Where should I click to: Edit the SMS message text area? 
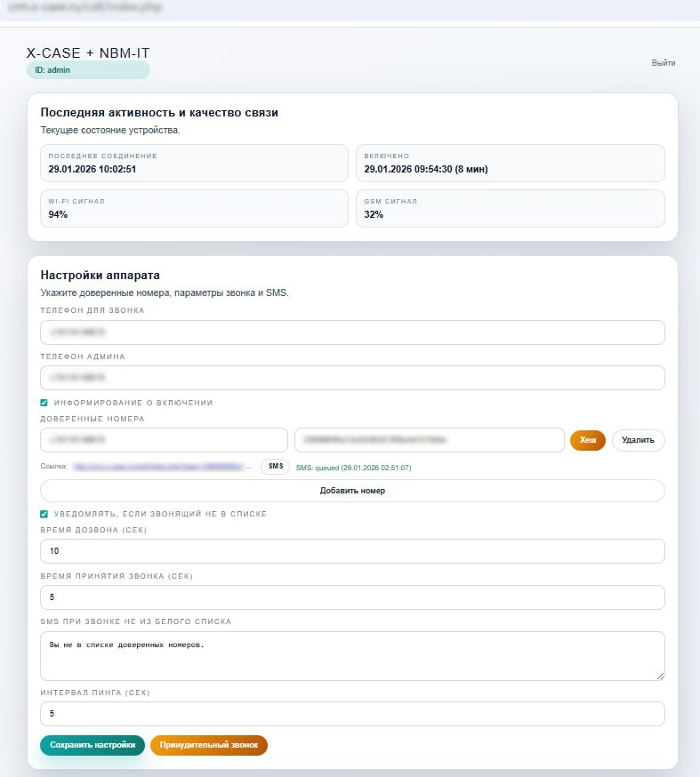pos(352,655)
